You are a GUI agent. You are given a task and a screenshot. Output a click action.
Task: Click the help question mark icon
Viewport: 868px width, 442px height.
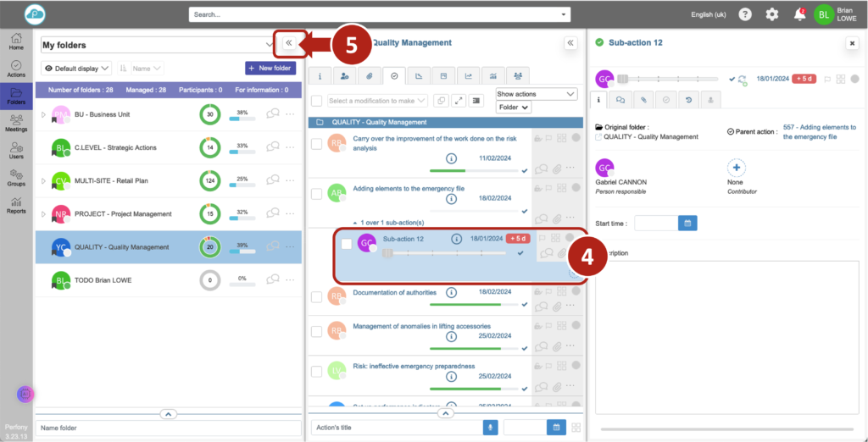tap(745, 14)
